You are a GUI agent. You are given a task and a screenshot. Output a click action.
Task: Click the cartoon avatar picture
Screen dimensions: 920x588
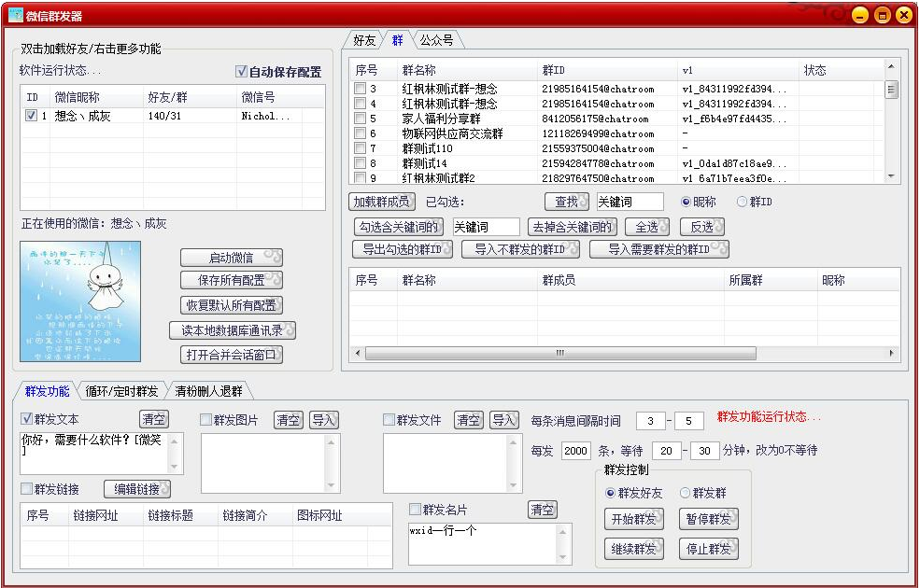click(x=80, y=301)
